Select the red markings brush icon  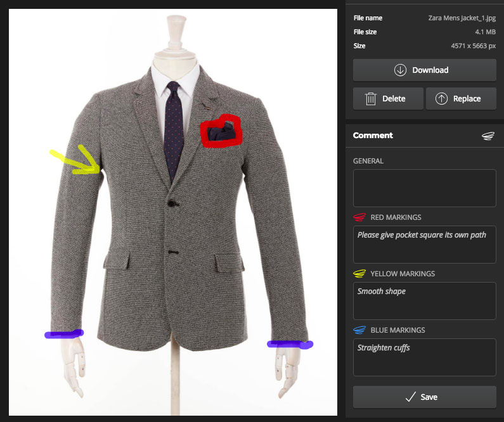[359, 217]
